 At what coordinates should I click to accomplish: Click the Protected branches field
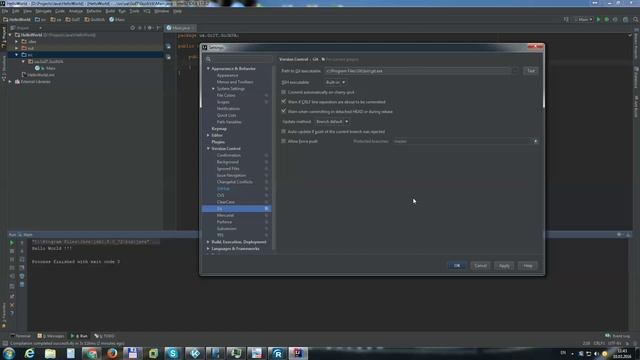(462, 141)
